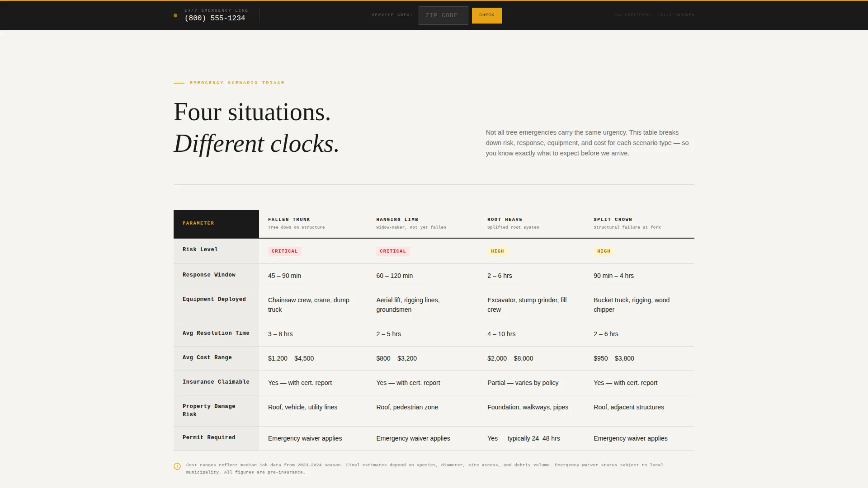Click the HIGH badge under Root Heave

(497, 251)
